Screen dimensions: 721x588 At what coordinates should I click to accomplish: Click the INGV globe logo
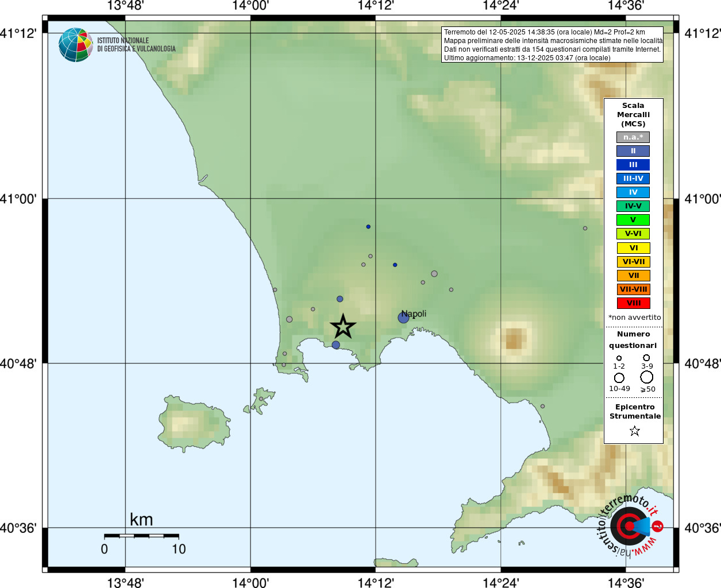76,45
